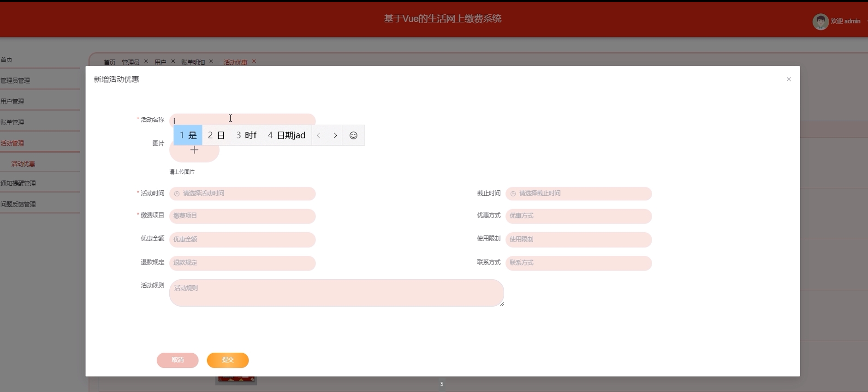Close the 活动优惠 tab

254,61
